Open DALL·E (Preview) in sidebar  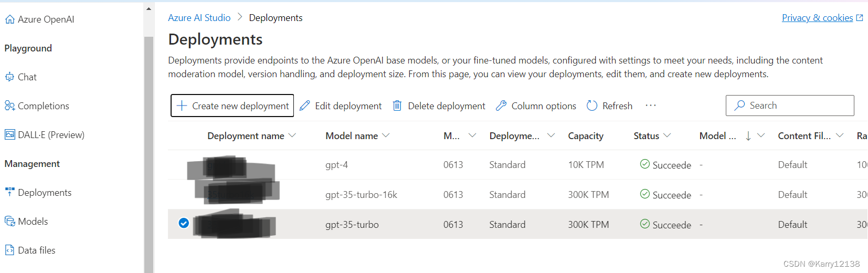(x=45, y=135)
